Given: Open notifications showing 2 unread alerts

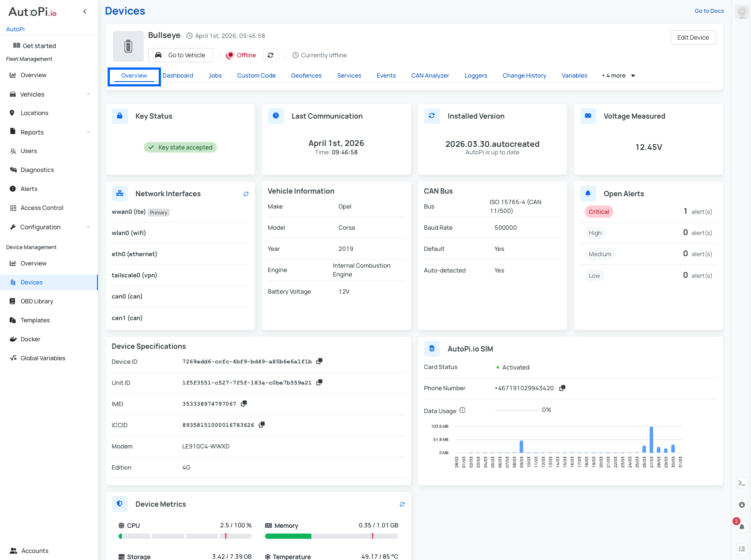Looking at the screenshot, I should pos(741,527).
